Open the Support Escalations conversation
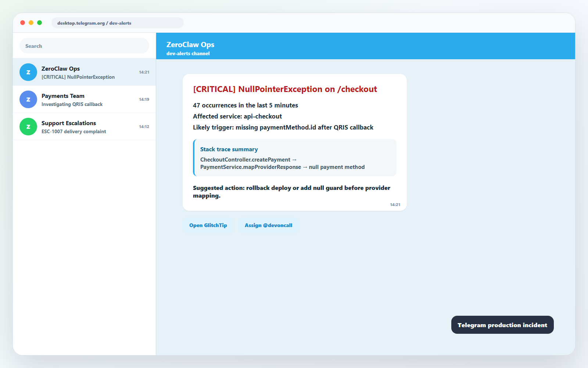 [84, 127]
